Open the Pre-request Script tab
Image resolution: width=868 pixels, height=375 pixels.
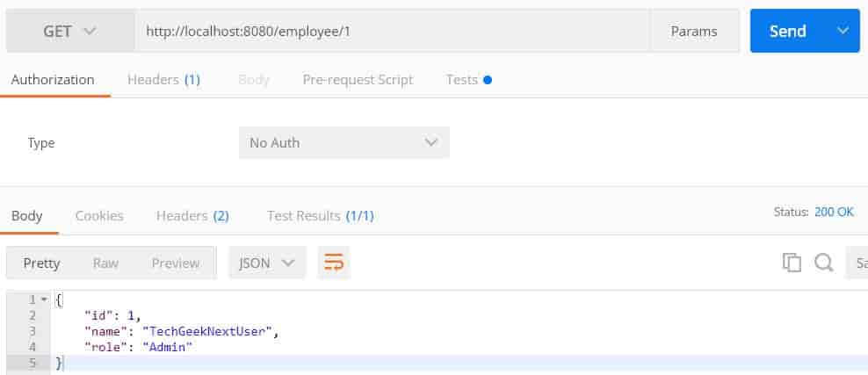358,80
